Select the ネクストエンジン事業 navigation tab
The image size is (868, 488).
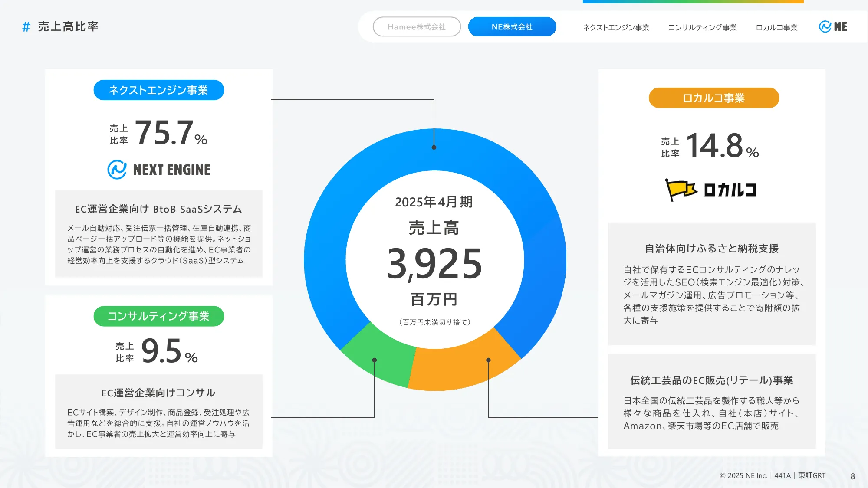click(x=616, y=27)
